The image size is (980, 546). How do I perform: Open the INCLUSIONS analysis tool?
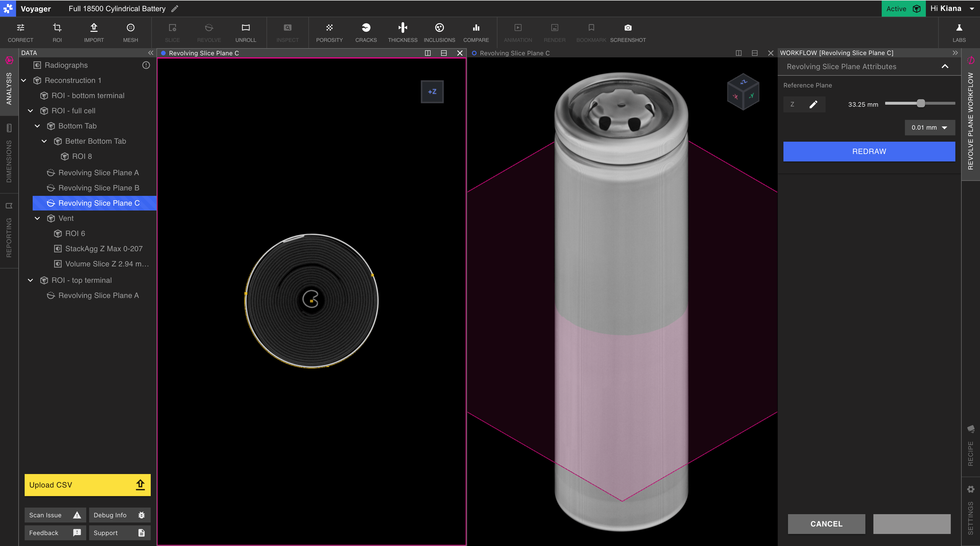coord(439,32)
